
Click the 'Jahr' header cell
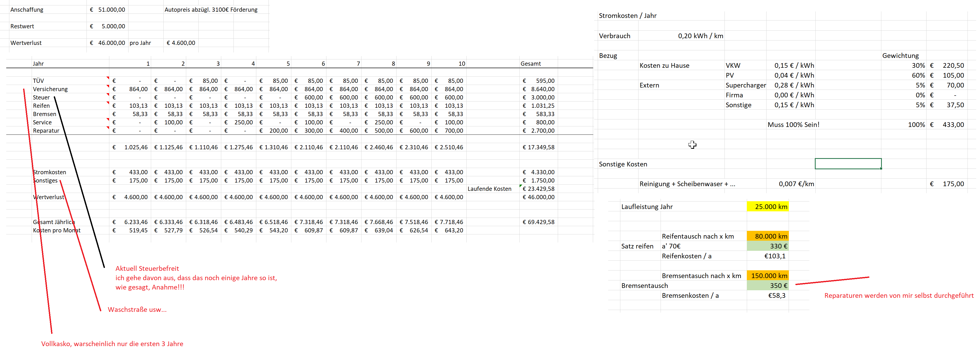click(38, 64)
